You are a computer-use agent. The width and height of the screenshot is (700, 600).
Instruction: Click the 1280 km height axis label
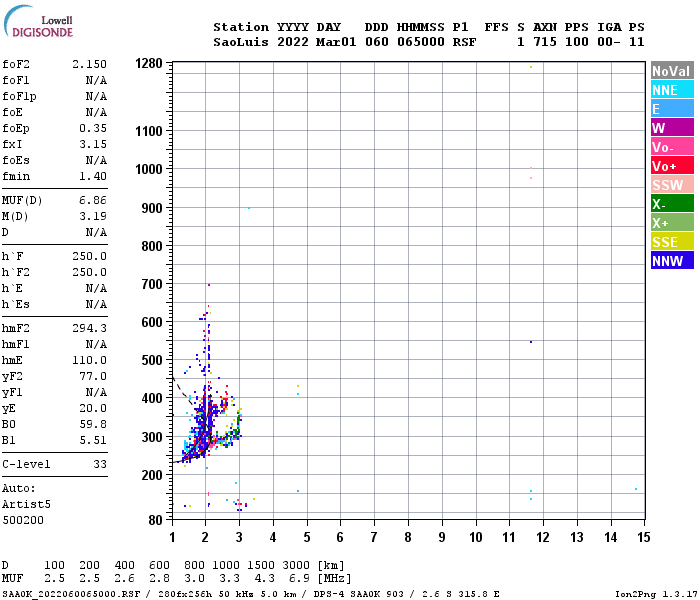[x=149, y=63]
